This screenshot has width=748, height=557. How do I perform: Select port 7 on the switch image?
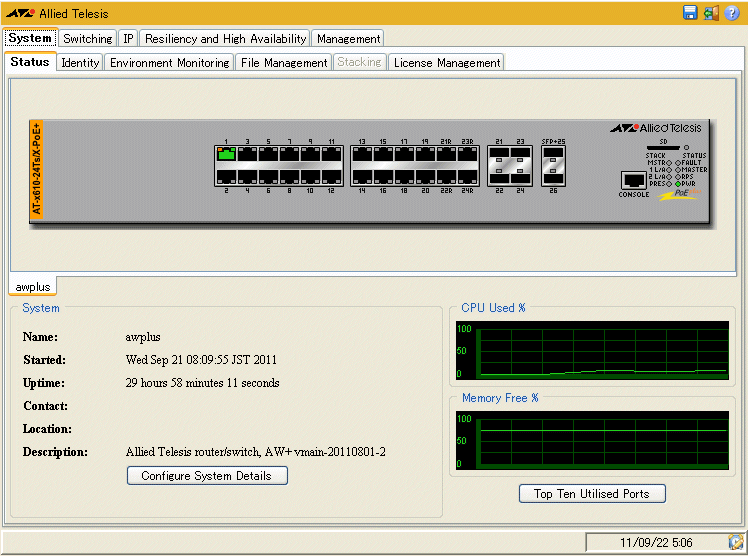pos(289,154)
